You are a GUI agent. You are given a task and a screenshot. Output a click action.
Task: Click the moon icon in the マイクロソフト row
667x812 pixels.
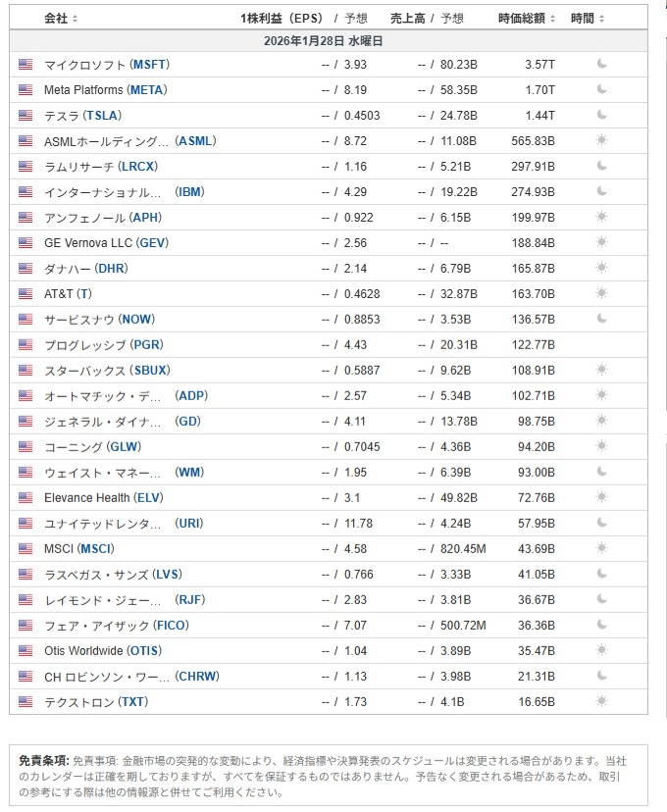point(602,64)
